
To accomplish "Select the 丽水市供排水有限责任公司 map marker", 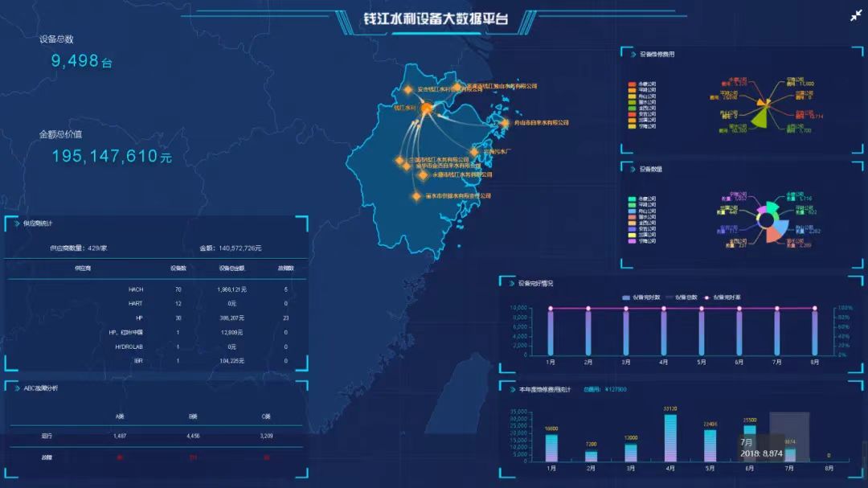I will click(416, 196).
